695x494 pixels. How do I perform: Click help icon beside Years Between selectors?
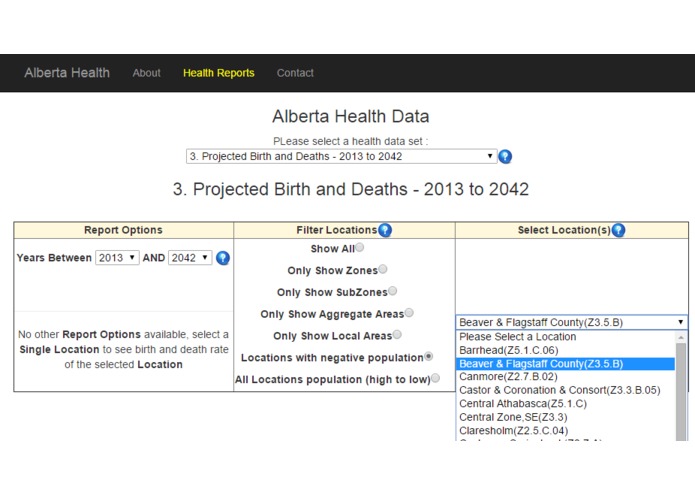223,258
